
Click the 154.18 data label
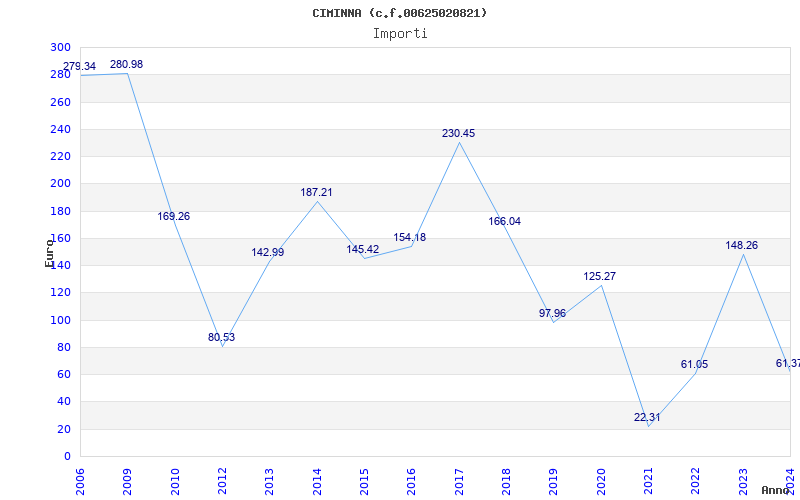click(x=410, y=237)
